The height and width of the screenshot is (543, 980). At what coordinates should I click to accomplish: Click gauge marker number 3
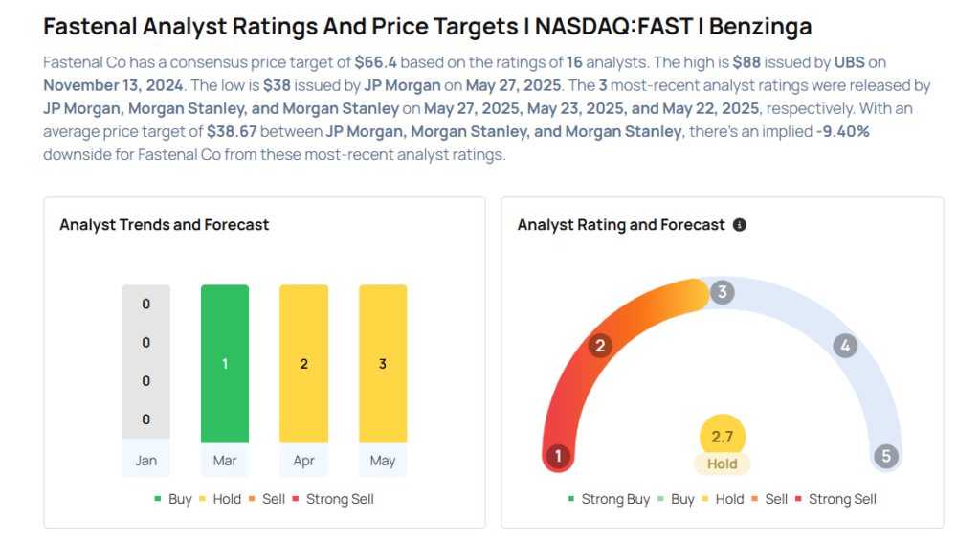(723, 292)
